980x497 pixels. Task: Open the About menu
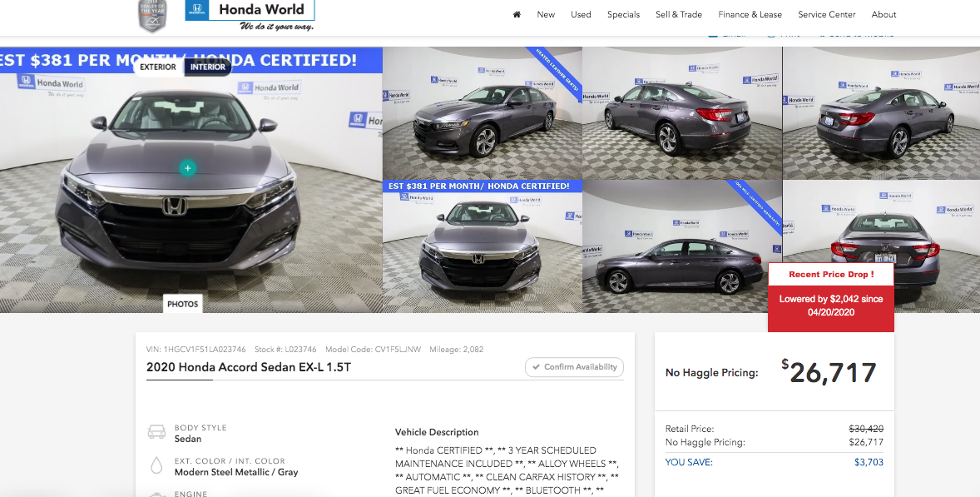(x=883, y=14)
